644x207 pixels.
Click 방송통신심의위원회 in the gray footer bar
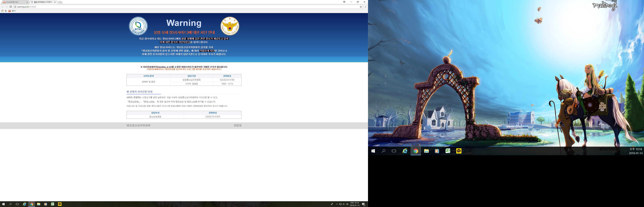coord(138,125)
